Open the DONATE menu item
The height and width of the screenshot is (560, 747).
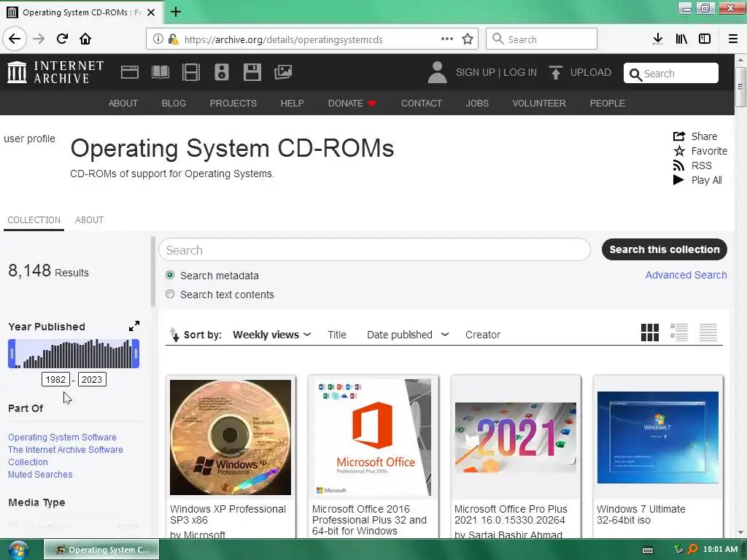click(352, 104)
